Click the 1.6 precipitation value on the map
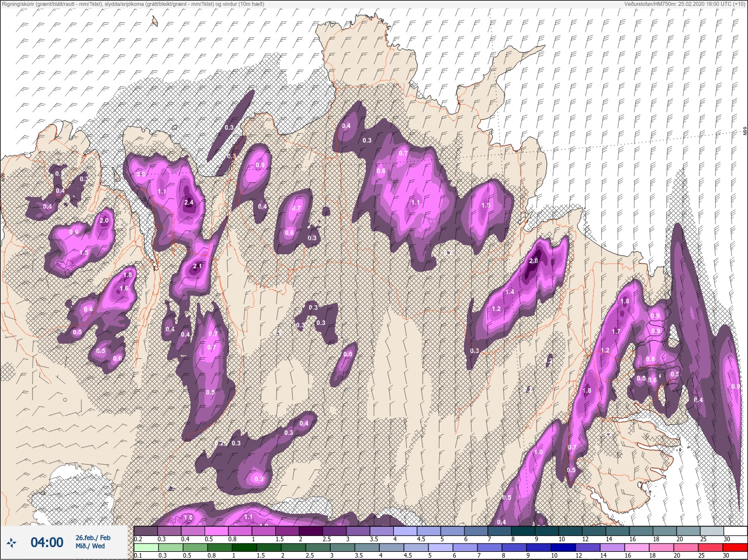The image size is (748, 560). [x=124, y=288]
